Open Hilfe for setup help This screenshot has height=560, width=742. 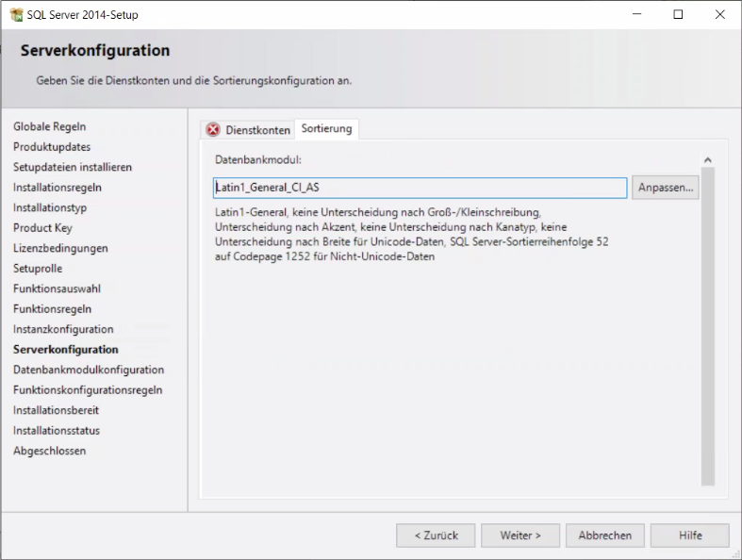(x=690, y=535)
